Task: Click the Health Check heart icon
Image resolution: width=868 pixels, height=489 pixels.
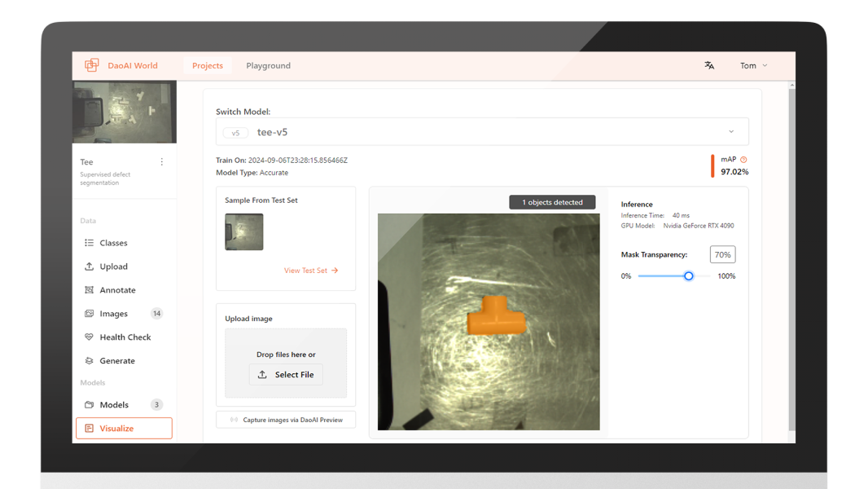Action: pos(90,337)
